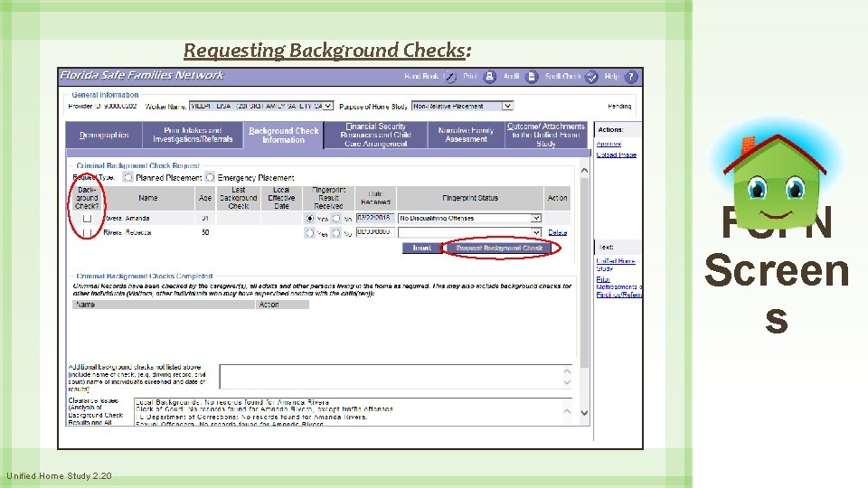Select Planned Placement request type
This screenshot has height=488, width=868.
pyautogui.click(x=127, y=178)
